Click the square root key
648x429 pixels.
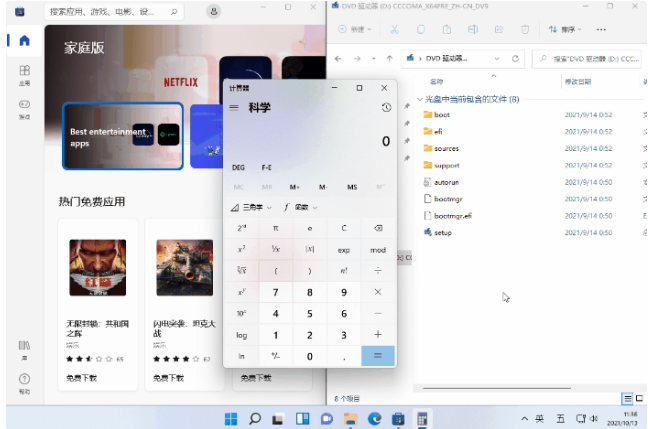[x=241, y=271]
